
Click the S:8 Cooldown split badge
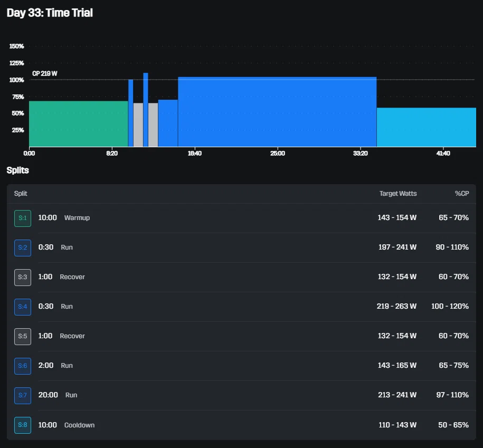(x=23, y=425)
